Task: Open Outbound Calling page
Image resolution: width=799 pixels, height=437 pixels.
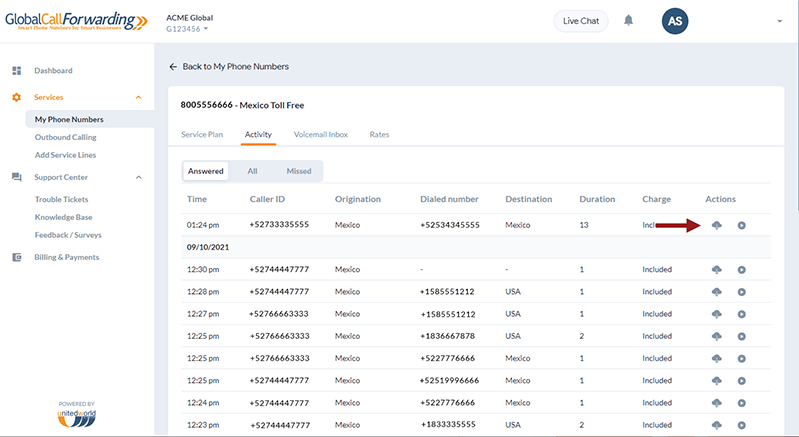Action: [x=65, y=137]
